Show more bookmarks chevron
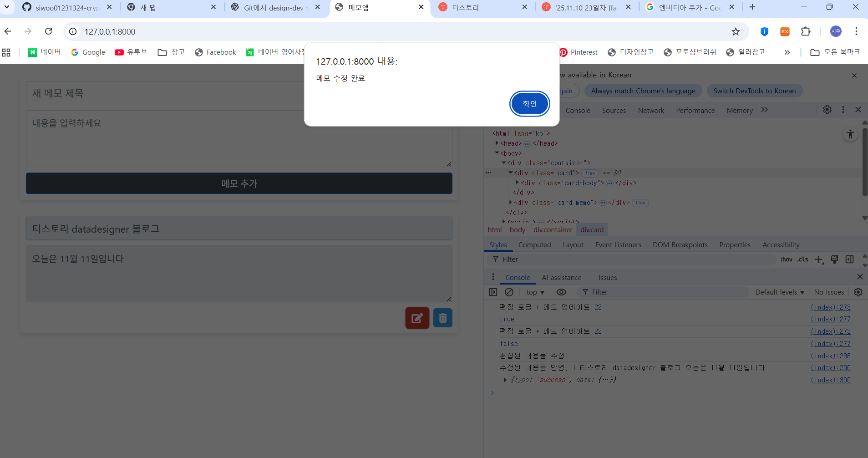This screenshot has width=868, height=458. [x=787, y=52]
